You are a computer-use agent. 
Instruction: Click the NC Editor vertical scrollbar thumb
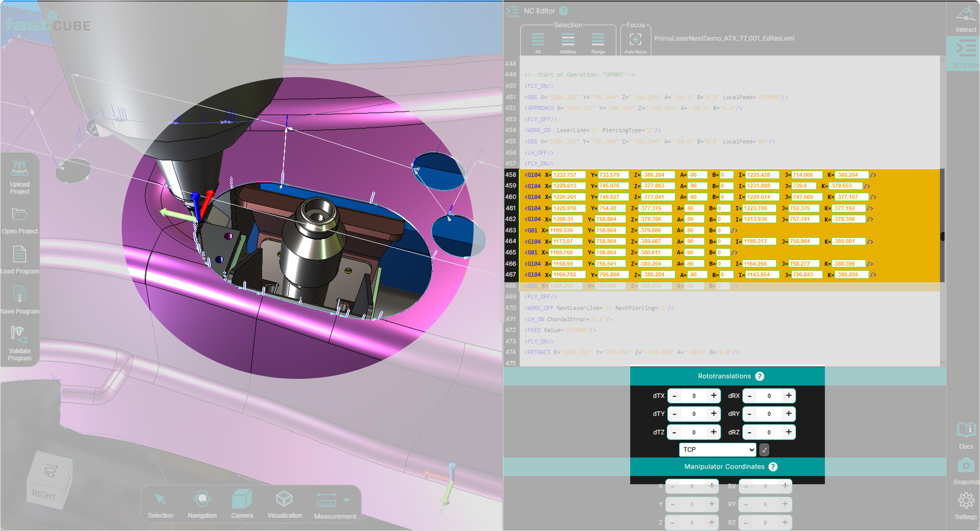[x=942, y=236]
